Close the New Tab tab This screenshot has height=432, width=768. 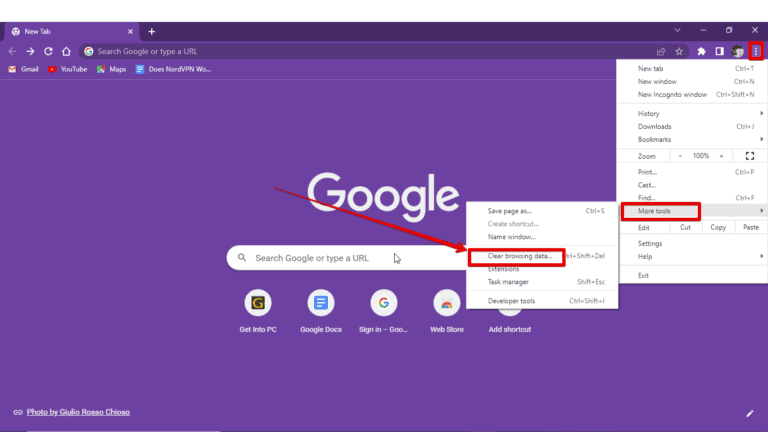coord(130,31)
